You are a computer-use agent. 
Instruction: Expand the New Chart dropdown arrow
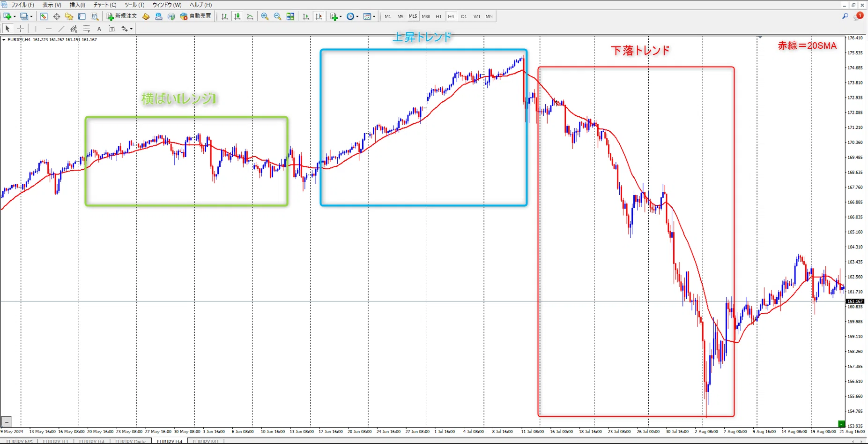pyautogui.click(x=15, y=16)
